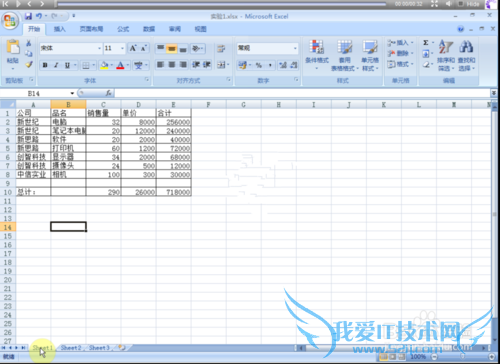Image resolution: width=500 pixels, height=364 pixels.
Task: Toggle italic formatting
Action: click(x=56, y=65)
